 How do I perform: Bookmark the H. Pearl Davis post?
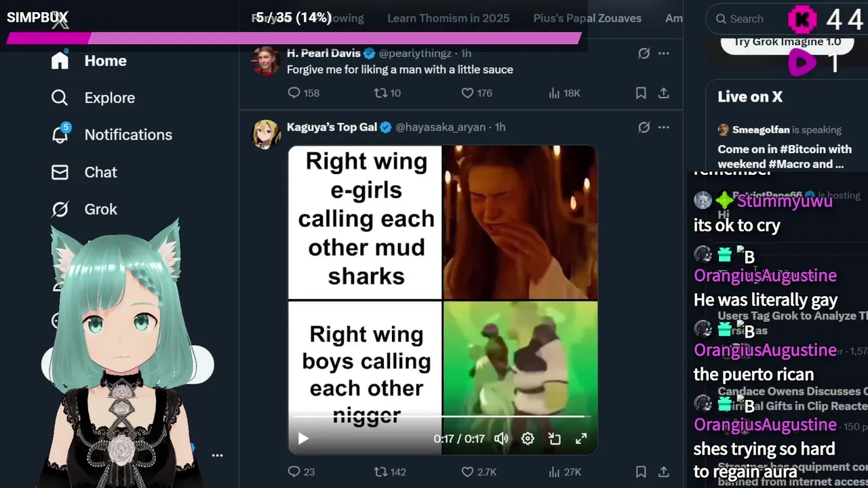(641, 93)
